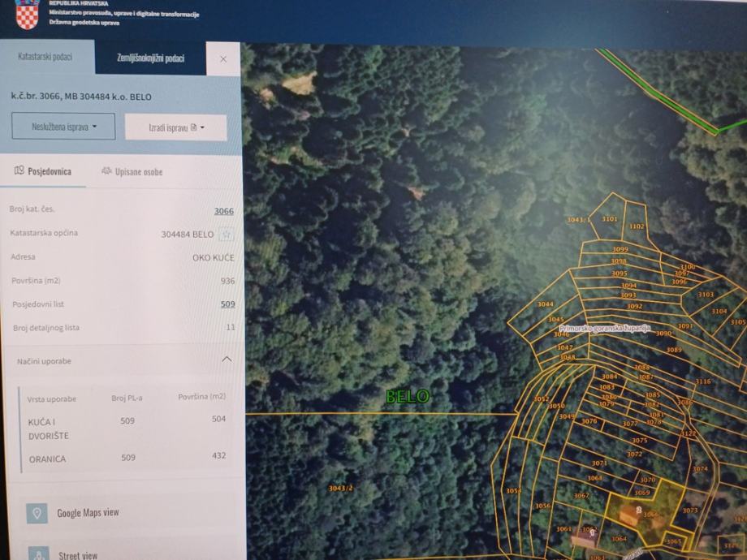Image resolution: width=747 pixels, height=560 pixels.
Task: Click the Street view person icon
Action: (37, 554)
